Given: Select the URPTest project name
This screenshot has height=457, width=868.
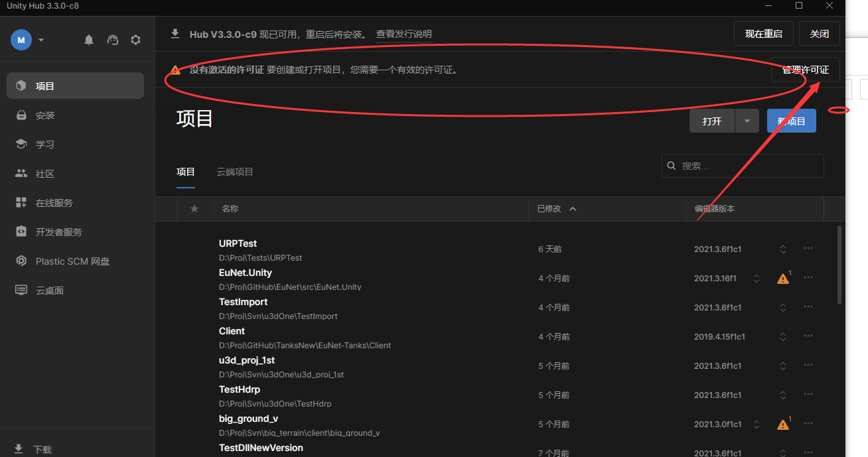Looking at the screenshot, I should (238, 243).
